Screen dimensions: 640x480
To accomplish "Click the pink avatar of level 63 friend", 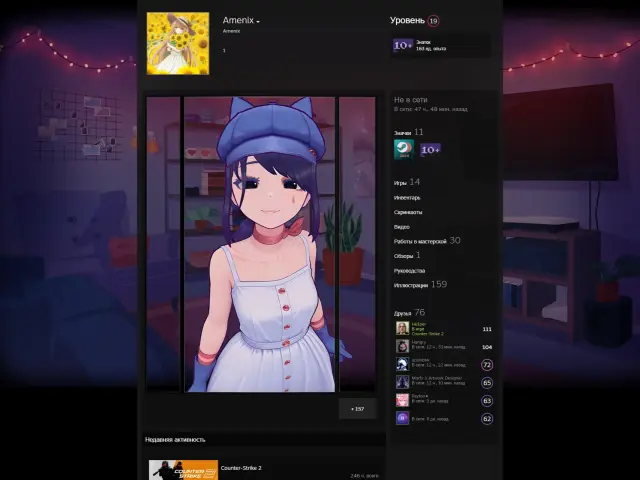I will click(402, 400).
